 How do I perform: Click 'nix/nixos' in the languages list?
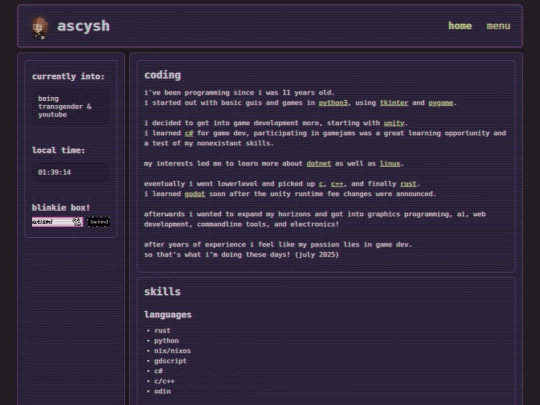[x=172, y=351]
